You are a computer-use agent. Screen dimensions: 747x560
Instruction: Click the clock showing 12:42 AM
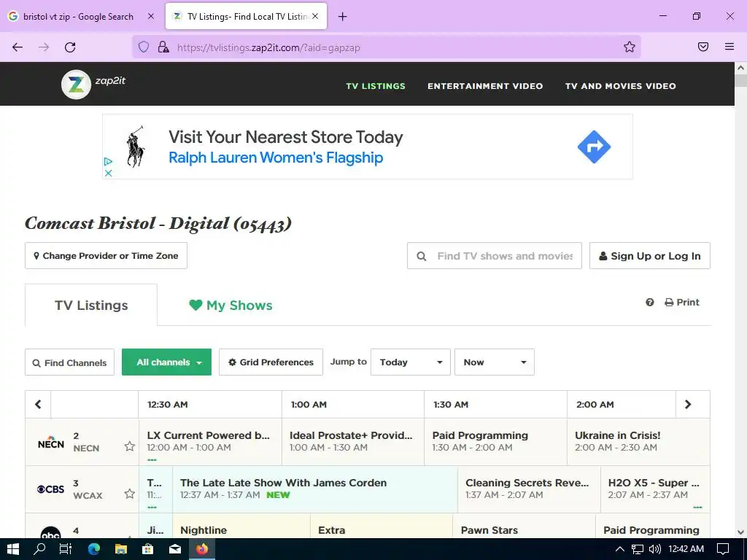click(x=686, y=549)
